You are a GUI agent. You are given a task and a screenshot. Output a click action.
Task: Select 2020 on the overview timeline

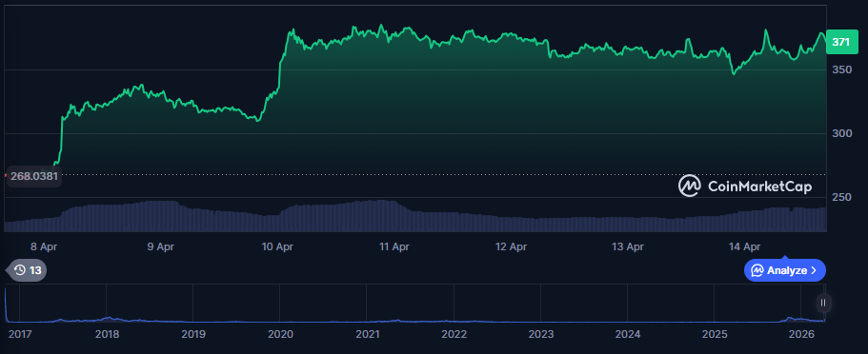[x=280, y=334]
